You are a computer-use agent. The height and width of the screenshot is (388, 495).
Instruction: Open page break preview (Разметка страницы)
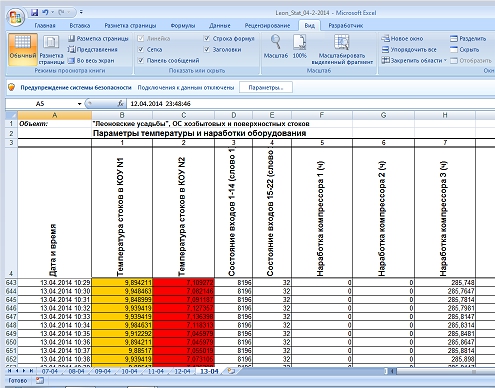[x=98, y=39]
